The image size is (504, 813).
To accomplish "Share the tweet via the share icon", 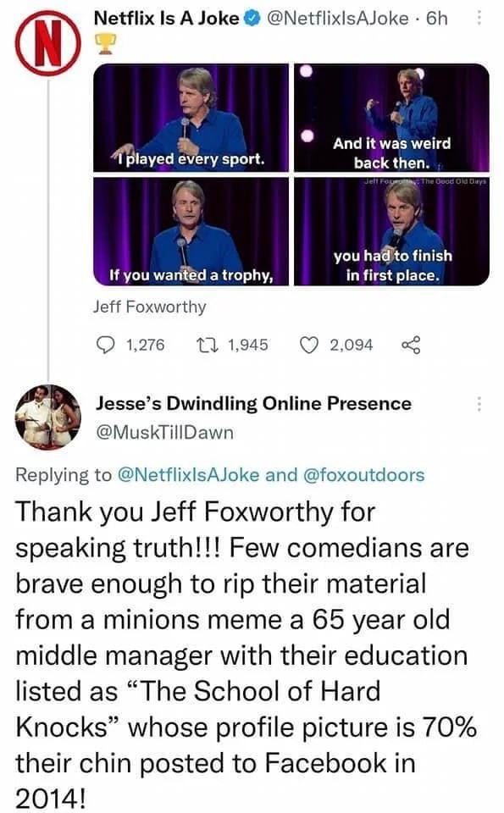I will tap(411, 345).
